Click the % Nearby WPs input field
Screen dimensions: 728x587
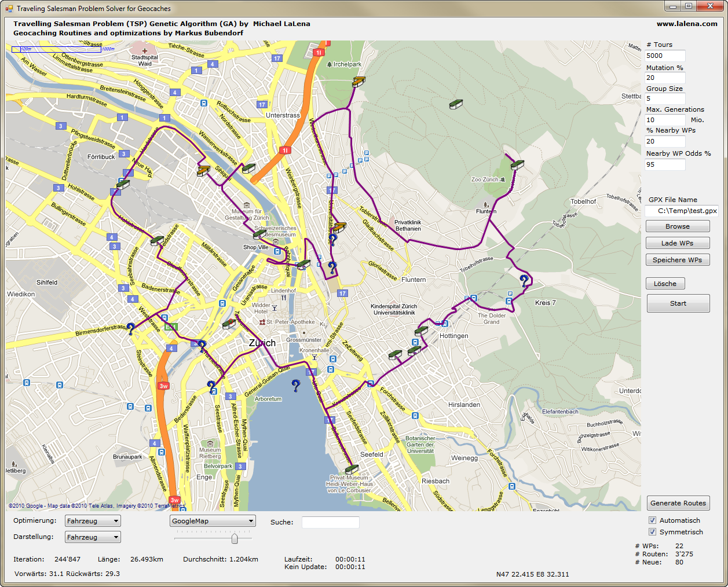tap(665, 141)
